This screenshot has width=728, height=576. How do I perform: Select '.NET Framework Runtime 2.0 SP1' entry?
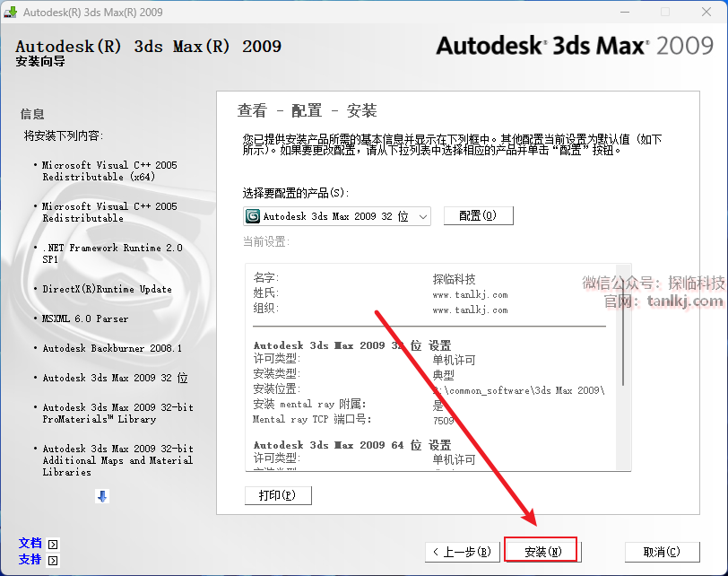pos(112,253)
